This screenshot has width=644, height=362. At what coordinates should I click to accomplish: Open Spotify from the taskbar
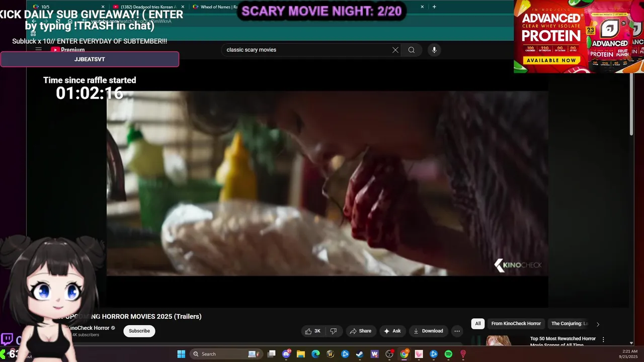[448, 354]
